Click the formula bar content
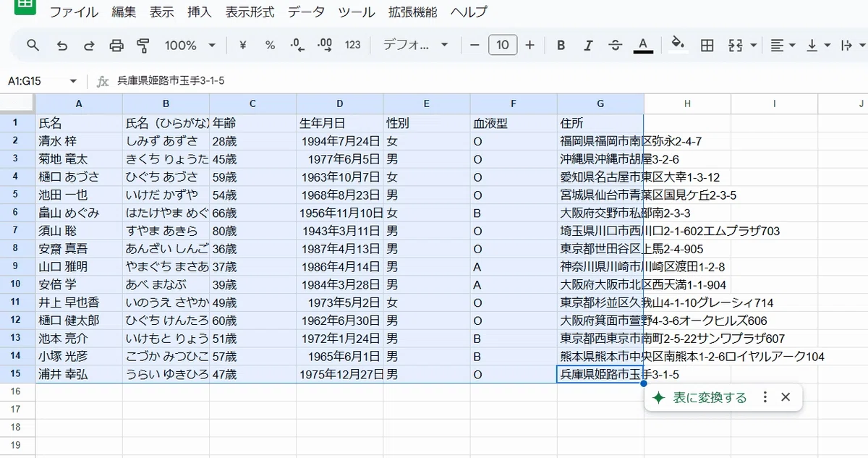The height and width of the screenshot is (458, 868). [x=171, y=81]
